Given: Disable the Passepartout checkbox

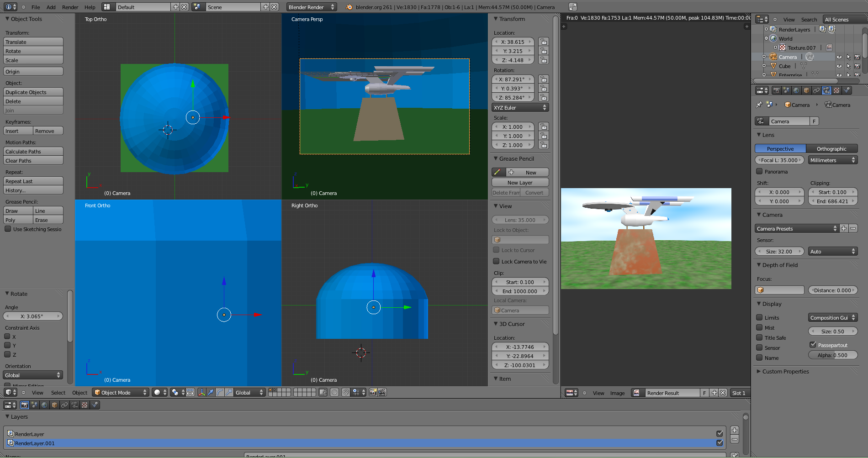Looking at the screenshot, I should point(813,345).
